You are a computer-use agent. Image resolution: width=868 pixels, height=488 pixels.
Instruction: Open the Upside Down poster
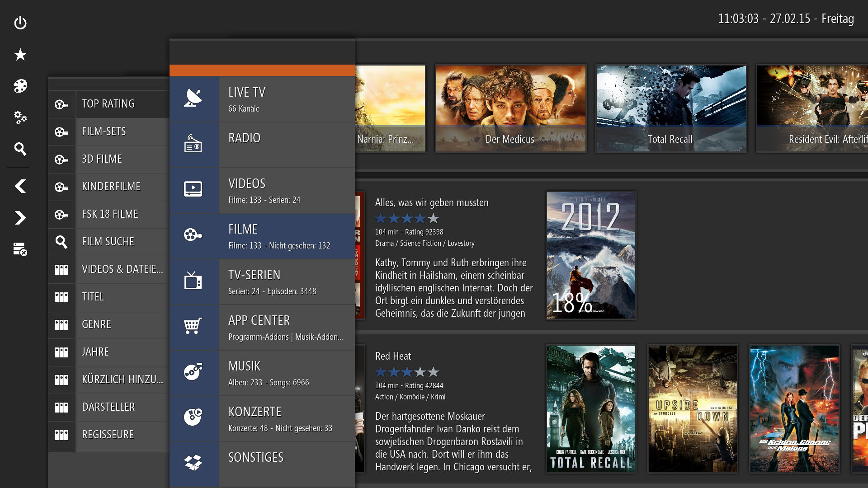(x=693, y=409)
